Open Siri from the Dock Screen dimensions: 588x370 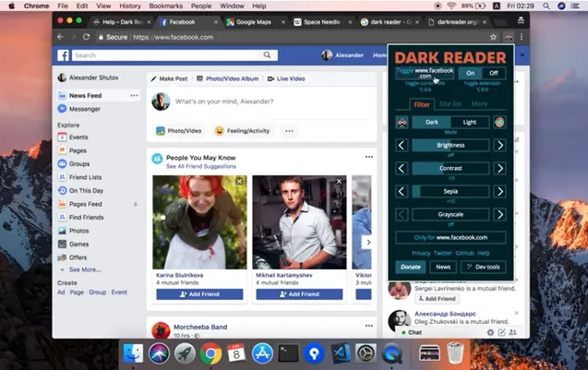pos(159,353)
